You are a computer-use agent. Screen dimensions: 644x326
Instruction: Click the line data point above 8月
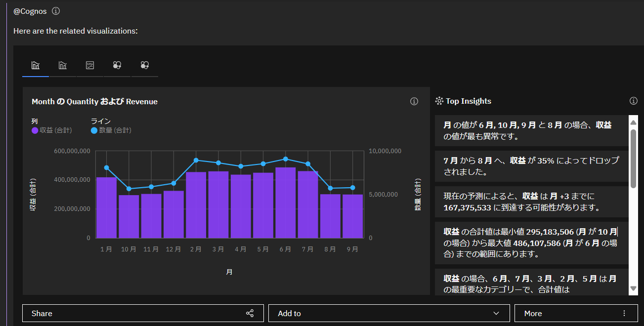pos(330,188)
